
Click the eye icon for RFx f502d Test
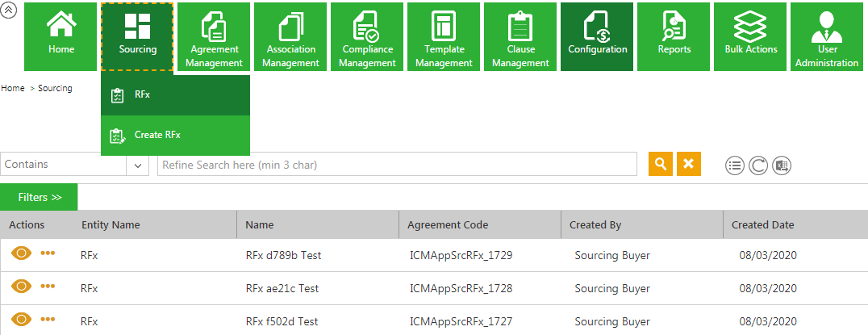coord(22,320)
